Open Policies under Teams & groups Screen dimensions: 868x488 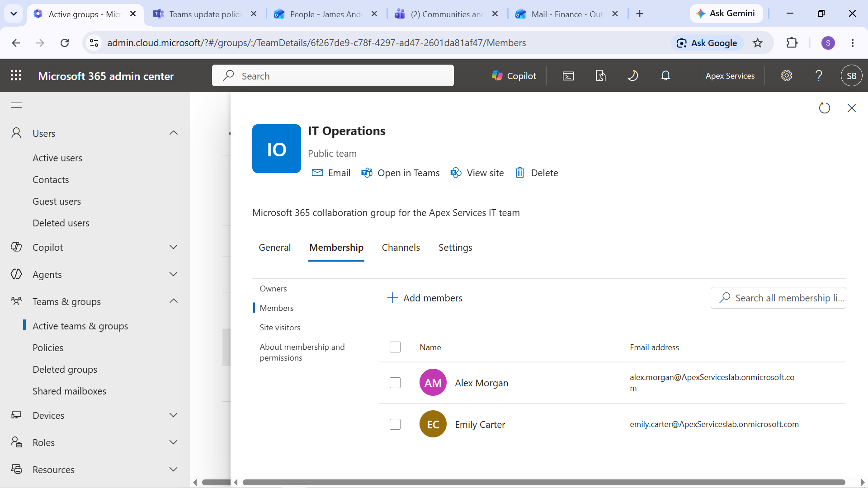(x=48, y=348)
